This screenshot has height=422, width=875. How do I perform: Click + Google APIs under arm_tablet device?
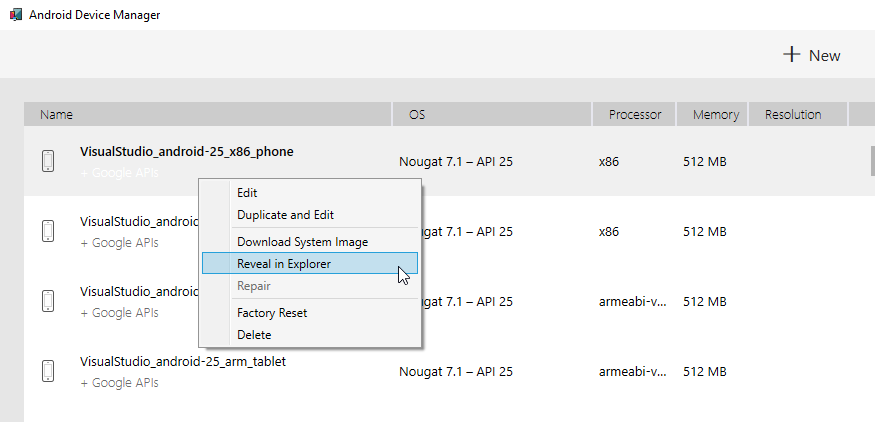(x=119, y=382)
